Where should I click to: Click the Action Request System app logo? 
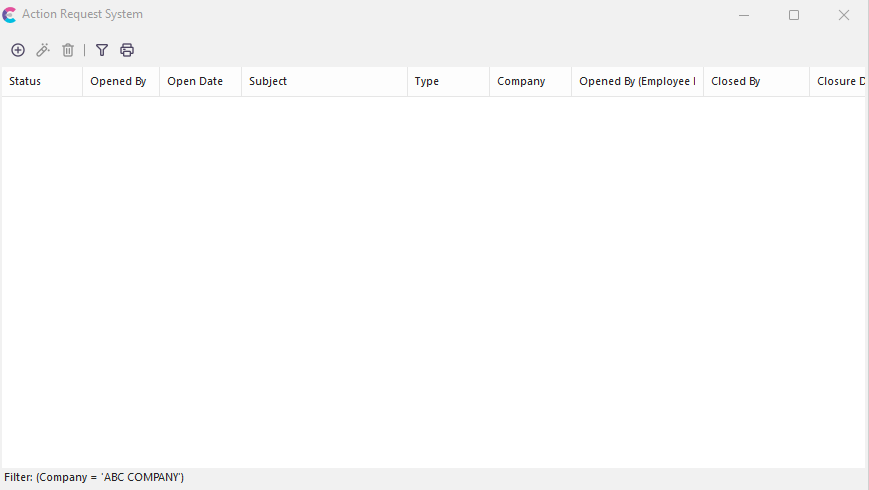point(10,15)
